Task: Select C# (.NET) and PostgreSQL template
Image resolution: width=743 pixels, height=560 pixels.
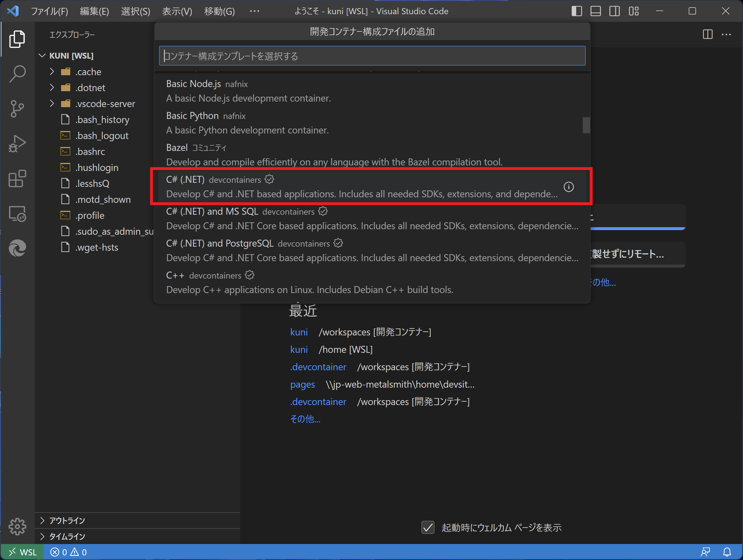Action: [x=372, y=250]
